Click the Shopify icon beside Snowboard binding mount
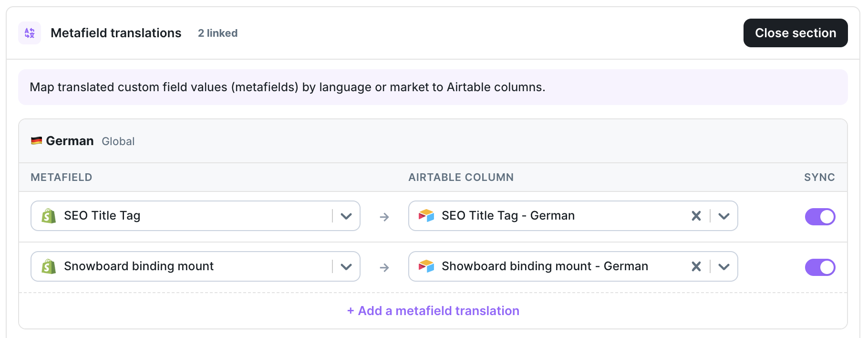The image size is (868, 338). [49, 266]
